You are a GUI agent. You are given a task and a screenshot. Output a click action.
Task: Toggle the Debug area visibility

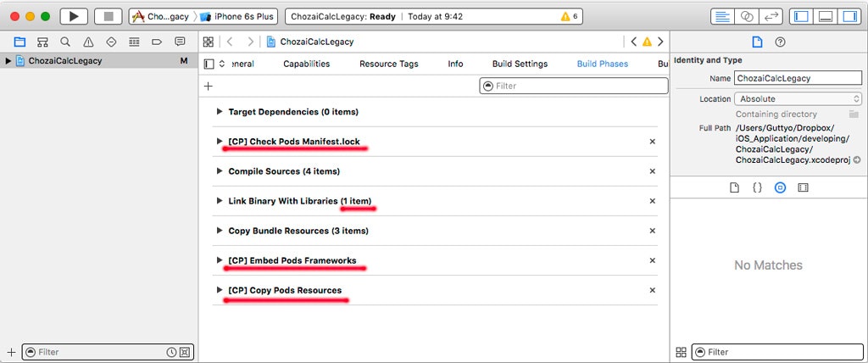(x=826, y=17)
